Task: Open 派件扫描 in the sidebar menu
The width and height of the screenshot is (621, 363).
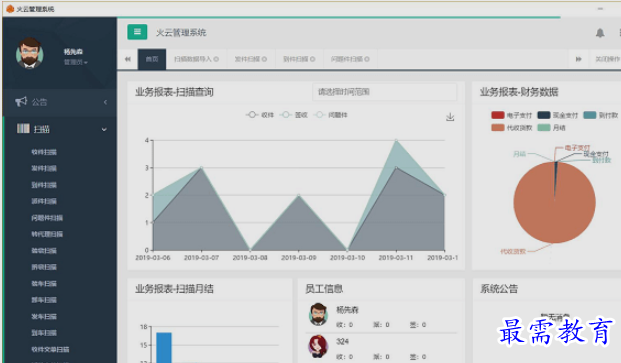Action: click(x=44, y=201)
